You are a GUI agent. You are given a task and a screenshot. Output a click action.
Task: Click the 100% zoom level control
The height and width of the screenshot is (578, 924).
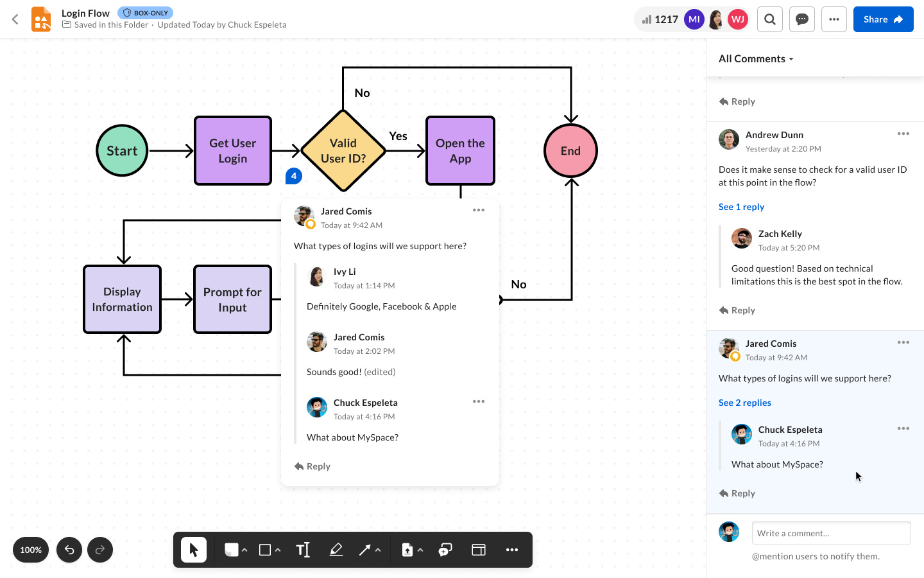(30, 550)
